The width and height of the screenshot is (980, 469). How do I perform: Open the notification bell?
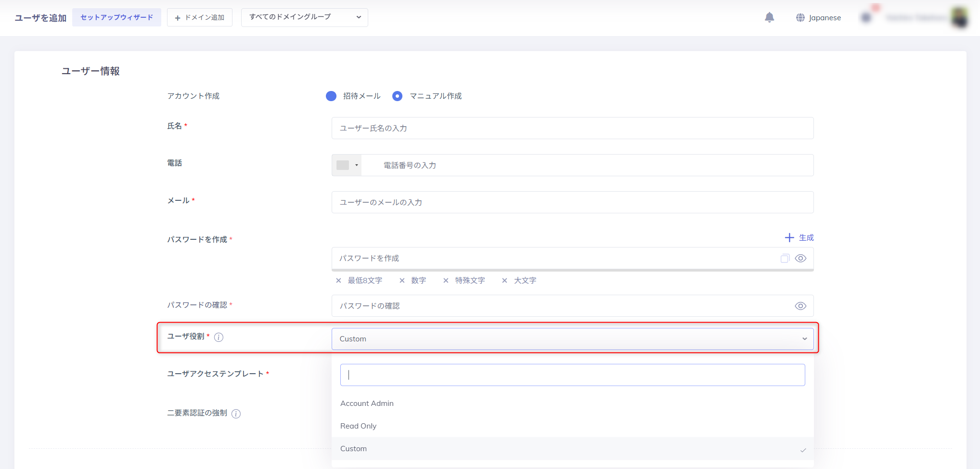[770, 17]
